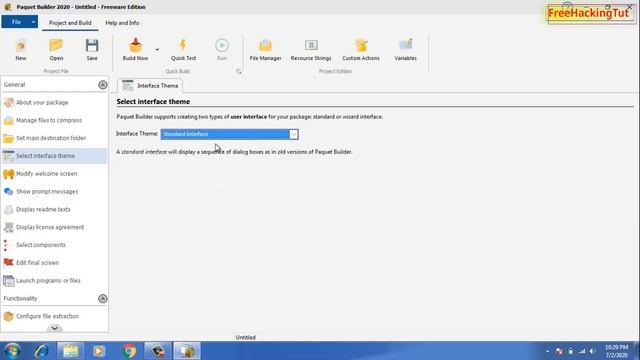Open Display license agreement page
Viewport: 640px width, 360px height.
point(54,227)
